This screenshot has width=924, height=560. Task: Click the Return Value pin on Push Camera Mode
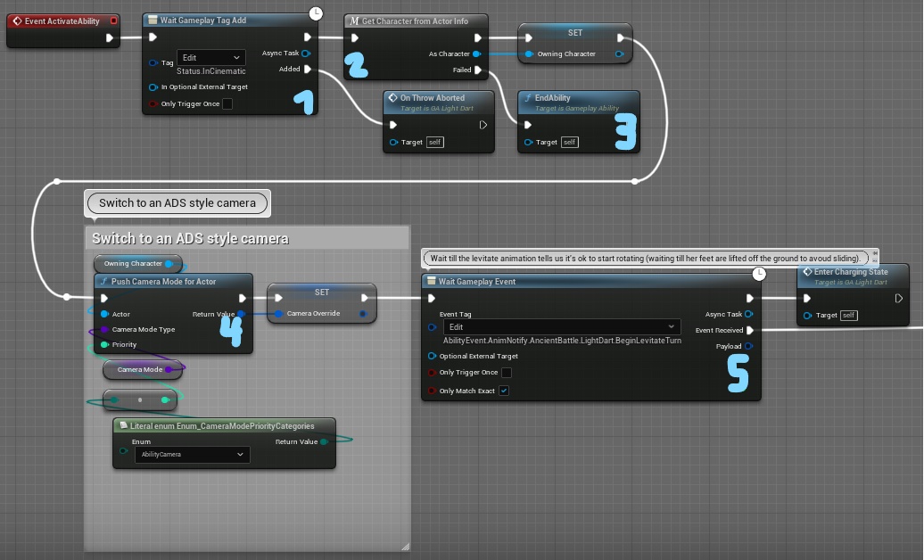coord(242,314)
